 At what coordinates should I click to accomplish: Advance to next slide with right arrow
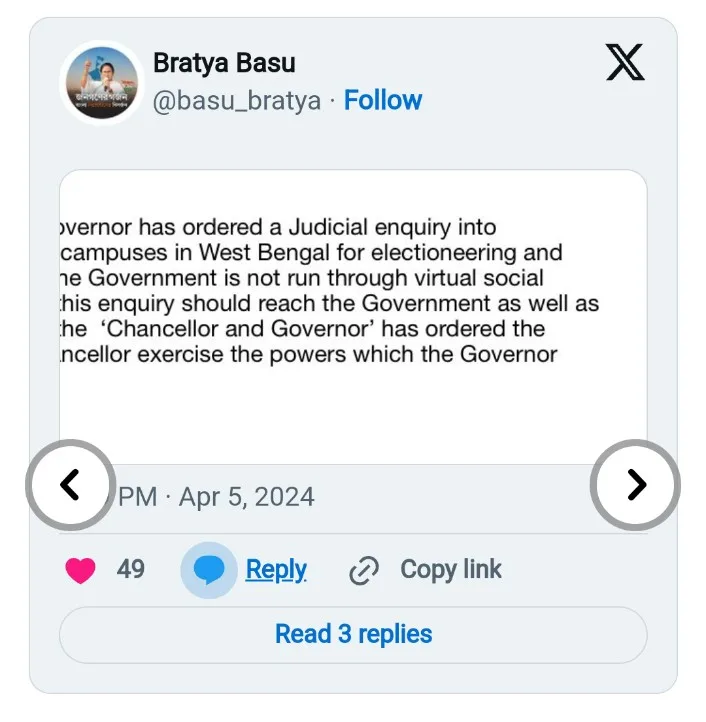point(635,485)
